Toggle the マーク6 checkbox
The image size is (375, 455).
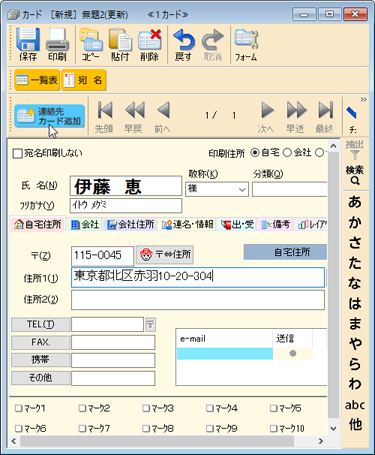(19, 428)
